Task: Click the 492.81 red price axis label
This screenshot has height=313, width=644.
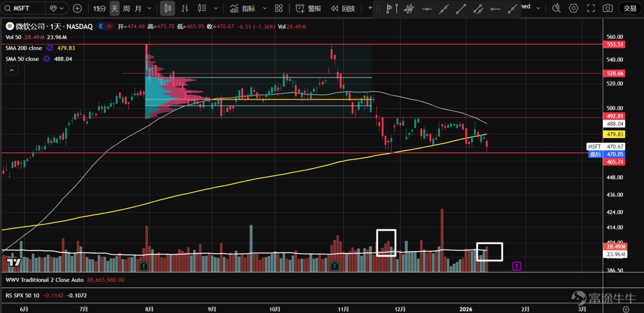Action: point(615,116)
